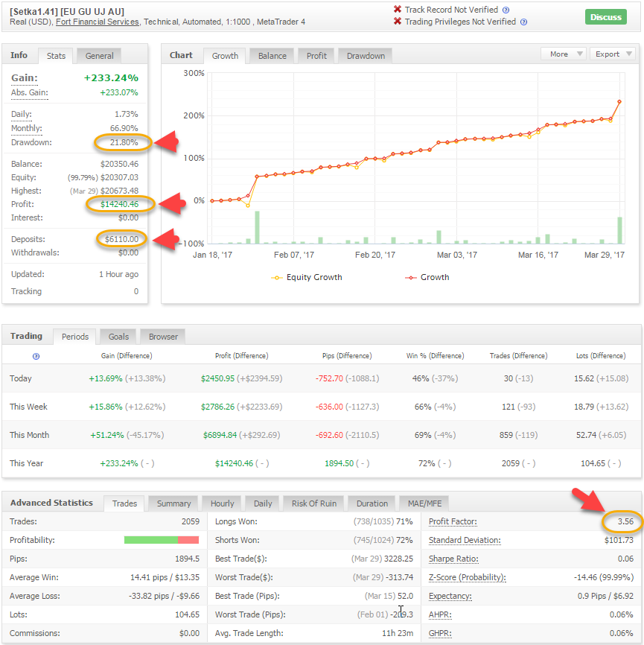Click the Abs. Gain label

tap(29, 92)
